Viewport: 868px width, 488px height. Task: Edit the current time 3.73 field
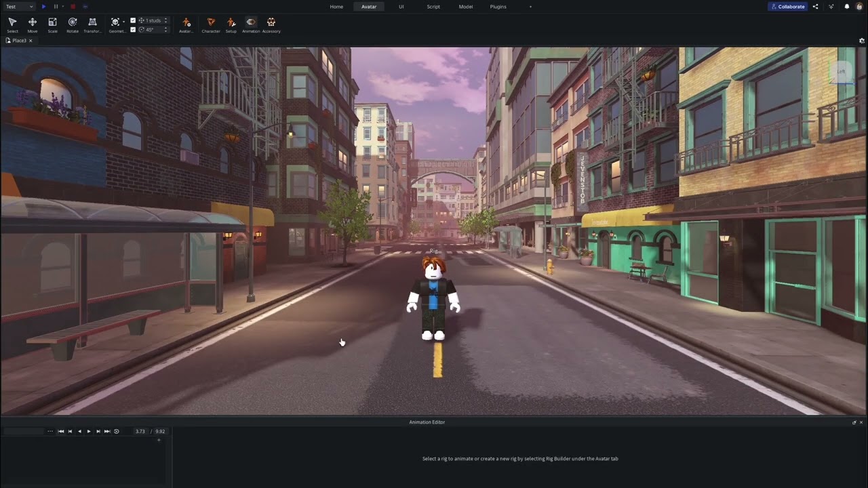[140, 431]
